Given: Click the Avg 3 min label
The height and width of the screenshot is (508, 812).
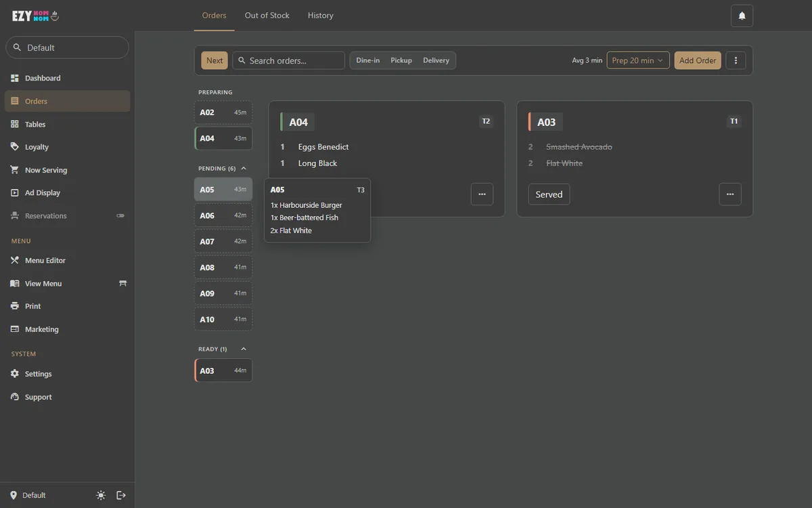Looking at the screenshot, I should pyautogui.click(x=587, y=60).
